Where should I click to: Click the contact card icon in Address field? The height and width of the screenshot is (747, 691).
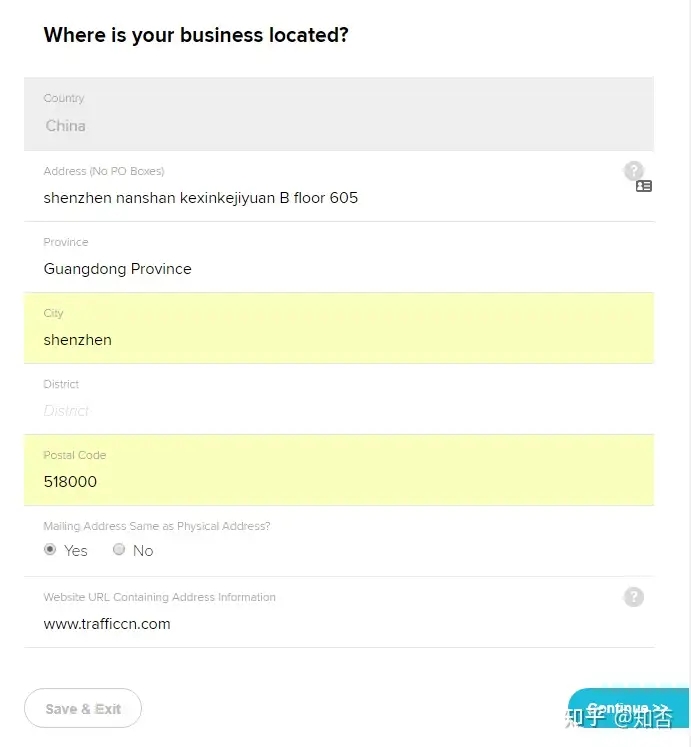644,186
